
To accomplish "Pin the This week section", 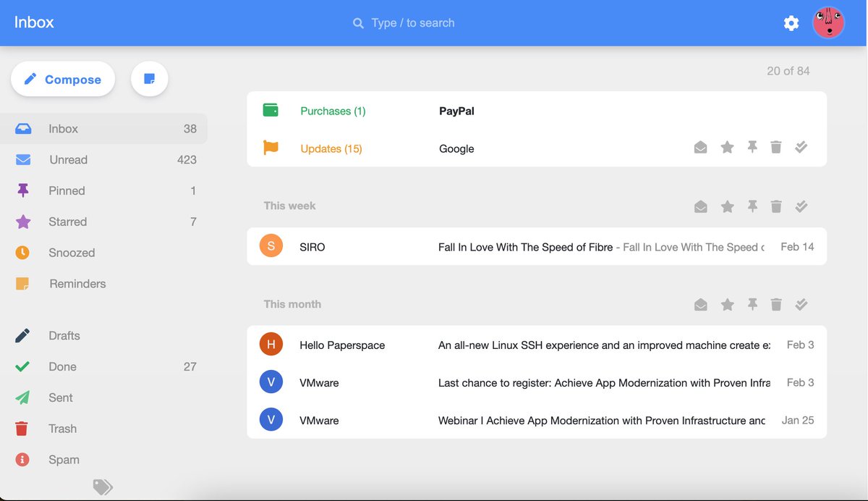I will (752, 206).
